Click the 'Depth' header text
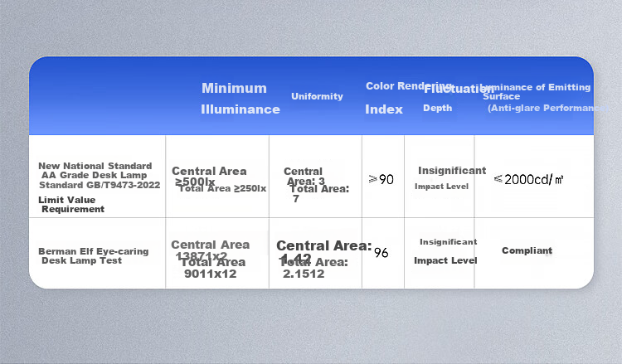Screen dimensions: 622x364 [x=438, y=108]
